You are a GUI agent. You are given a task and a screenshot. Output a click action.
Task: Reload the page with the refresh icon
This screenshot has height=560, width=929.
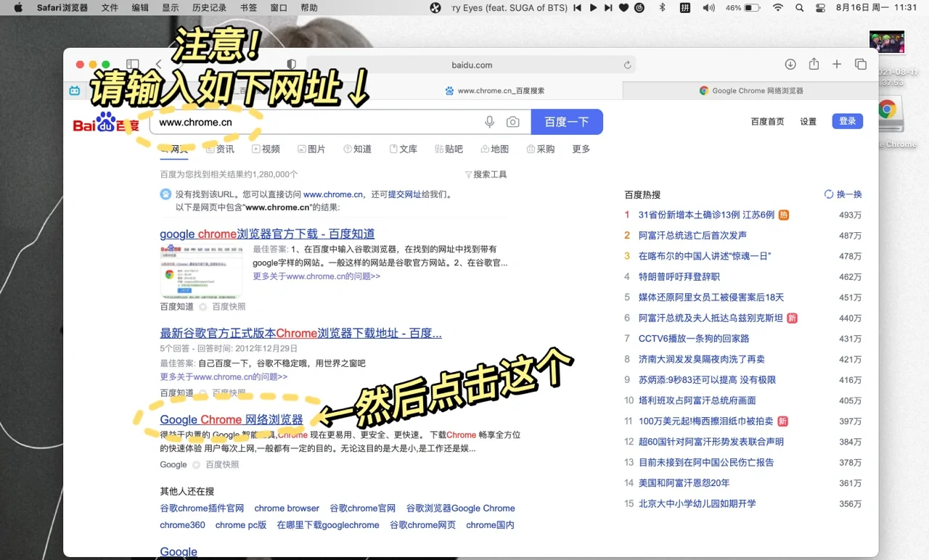pyautogui.click(x=627, y=65)
